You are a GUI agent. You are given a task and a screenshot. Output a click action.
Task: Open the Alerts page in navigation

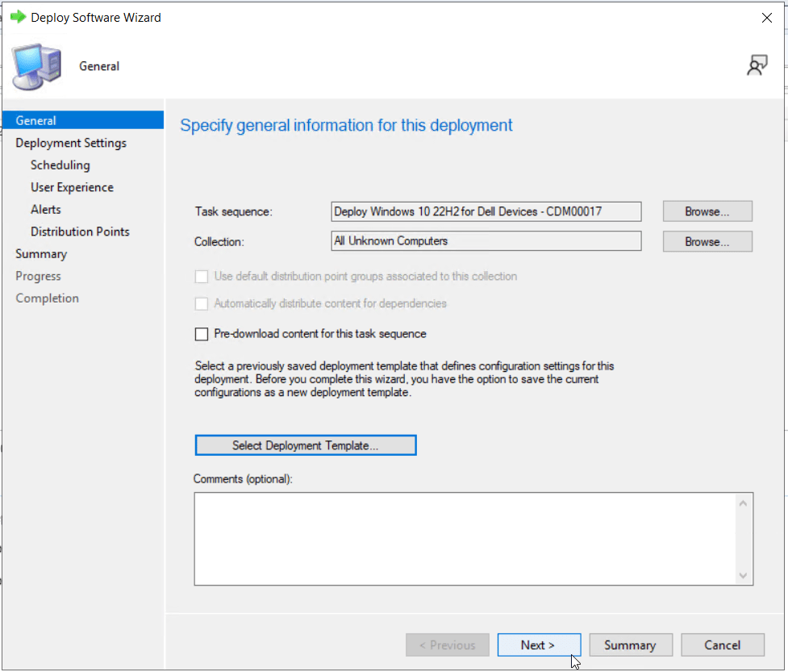tap(46, 210)
